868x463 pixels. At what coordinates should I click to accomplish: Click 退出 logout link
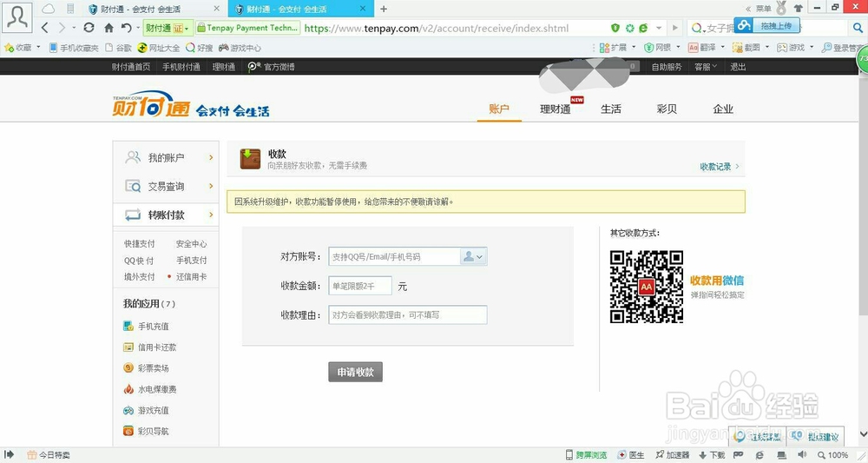pyautogui.click(x=738, y=67)
